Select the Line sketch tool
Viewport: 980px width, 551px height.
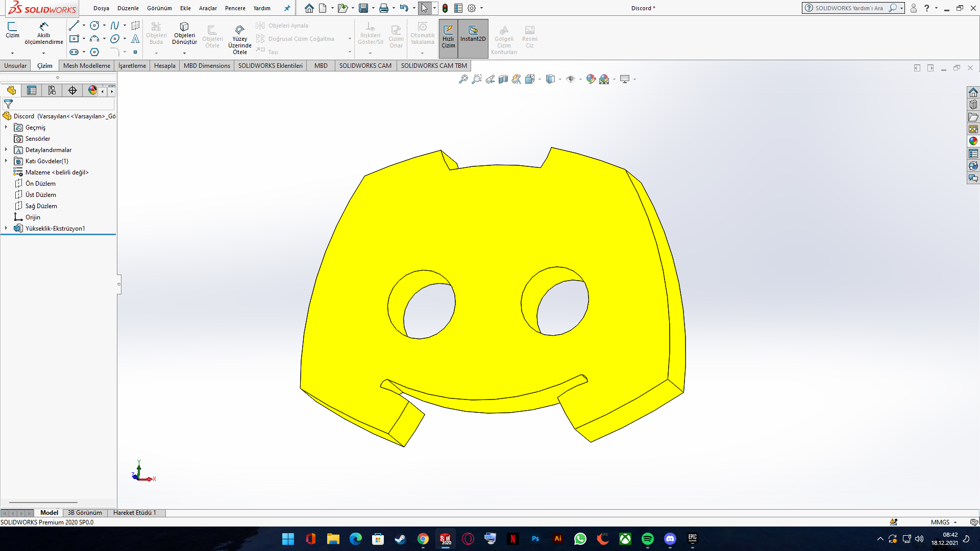(x=74, y=26)
